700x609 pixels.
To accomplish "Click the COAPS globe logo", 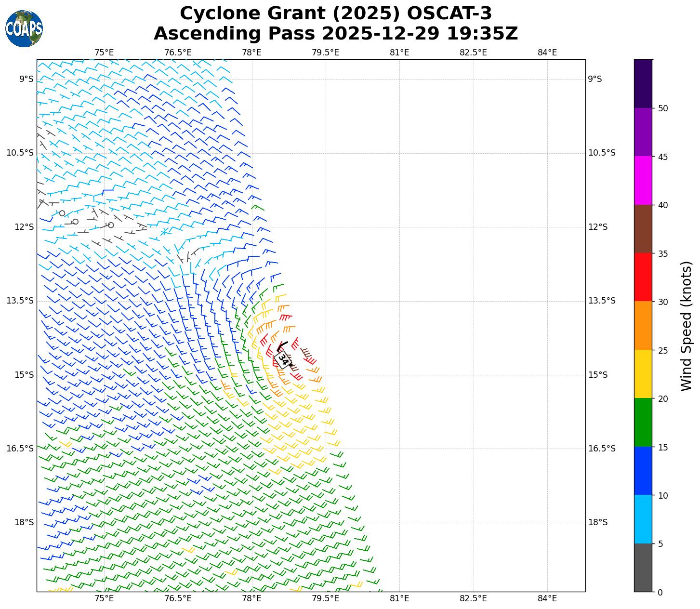I will (24, 29).
